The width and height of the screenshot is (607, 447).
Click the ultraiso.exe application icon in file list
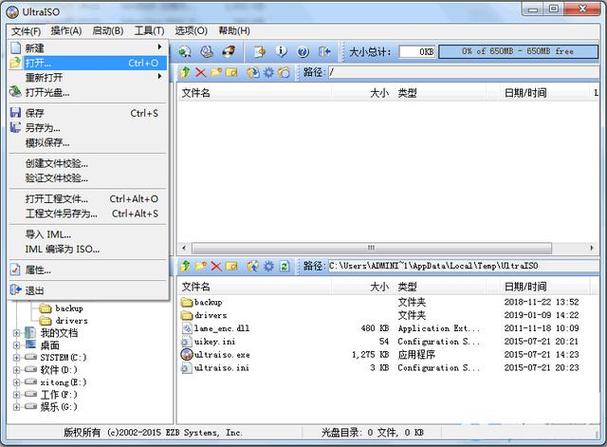click(x=187, y=354)
